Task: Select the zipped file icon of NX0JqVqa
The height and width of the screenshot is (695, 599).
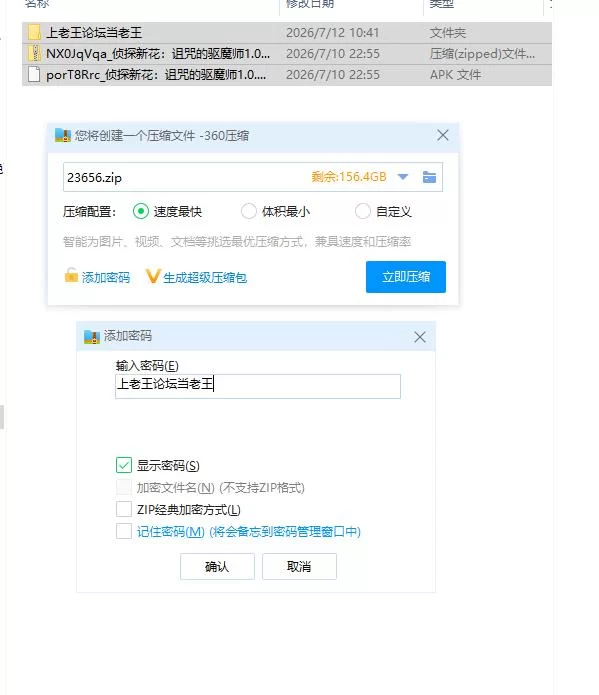Action: [x=34, y=54]
